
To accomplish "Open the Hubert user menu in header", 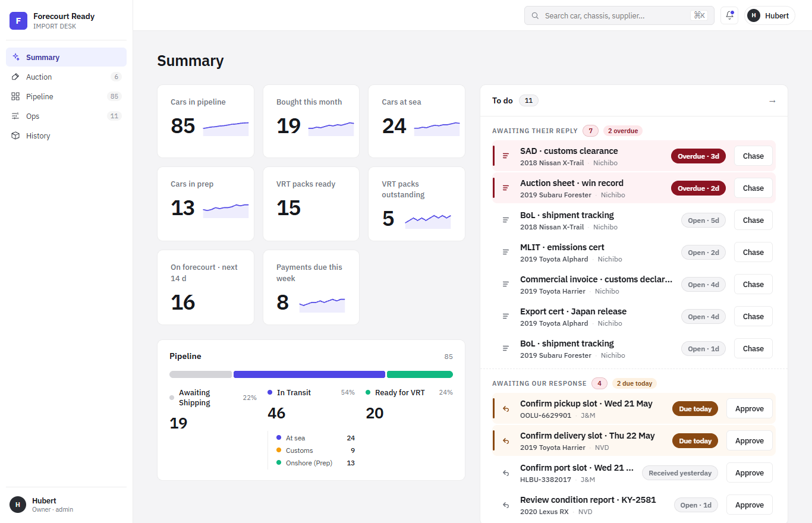I will (x=770, y=15).
